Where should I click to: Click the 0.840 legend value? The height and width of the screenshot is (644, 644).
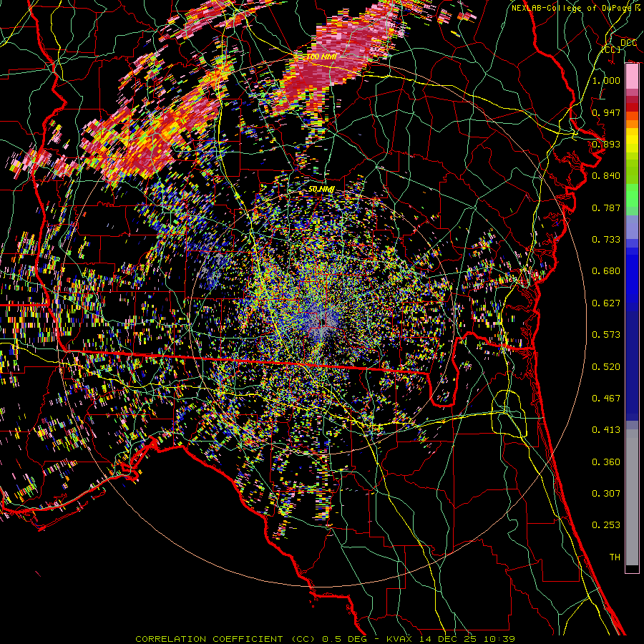pyautogui.click(x=606, y=176)
